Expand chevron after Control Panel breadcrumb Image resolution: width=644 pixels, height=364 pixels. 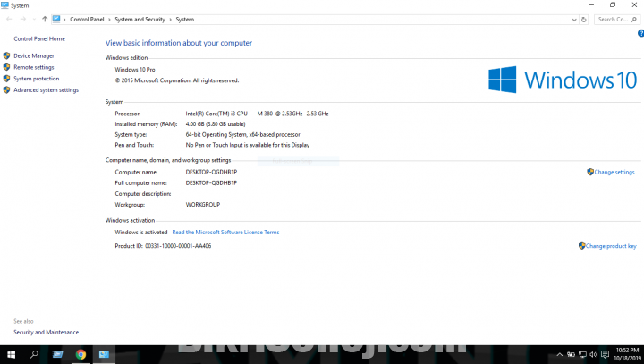[110, 20]
